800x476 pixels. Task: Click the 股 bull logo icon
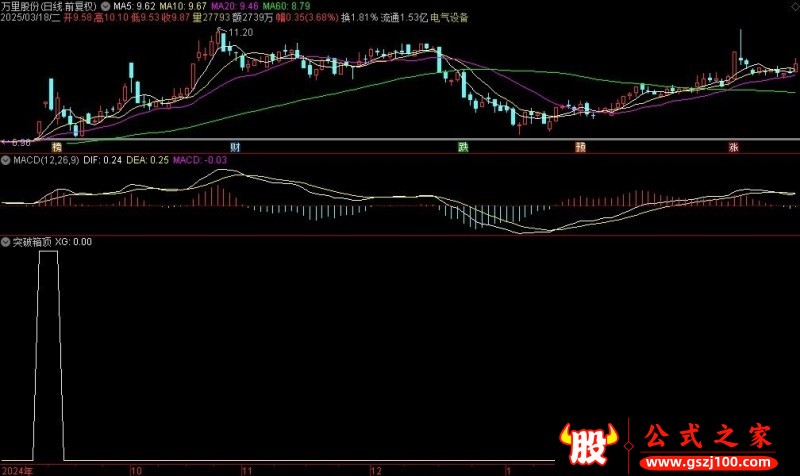(x=588, y=444)
